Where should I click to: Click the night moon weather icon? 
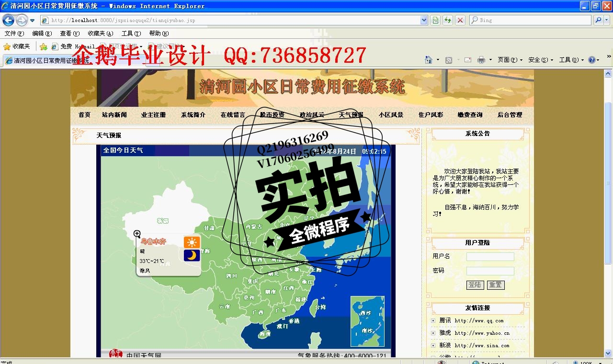tap(192, 255)
